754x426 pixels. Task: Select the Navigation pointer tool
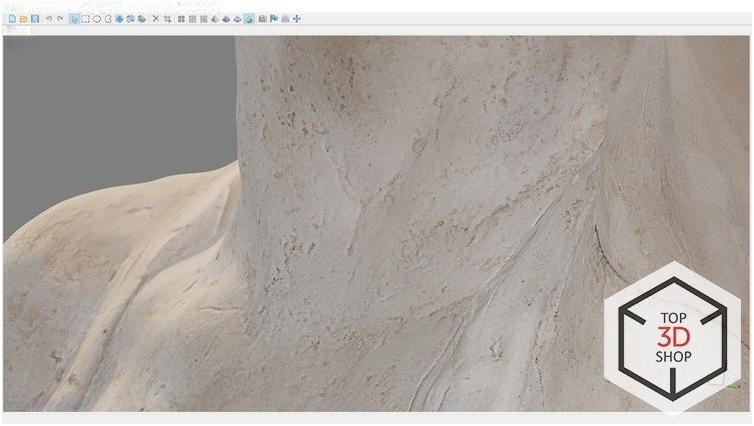point(75,19)
